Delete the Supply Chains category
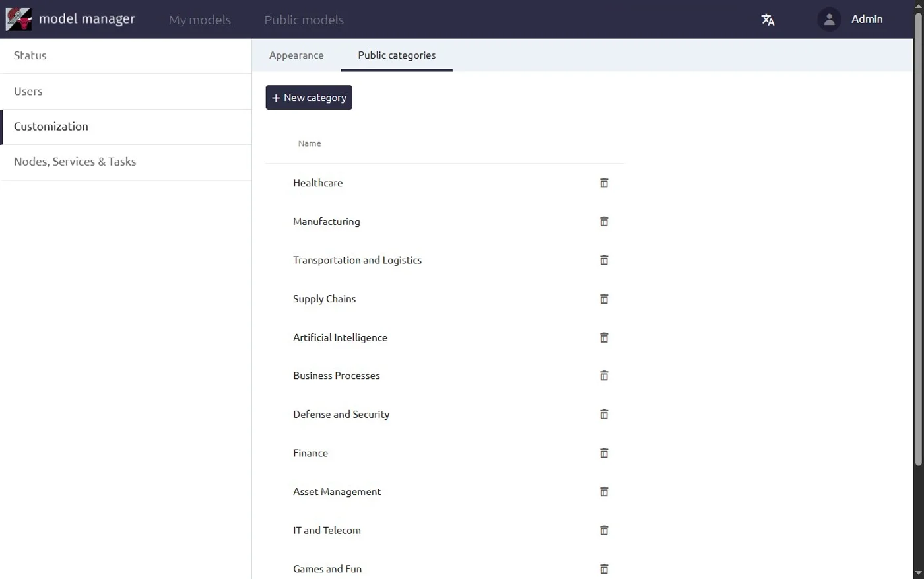 click(603, 299)
